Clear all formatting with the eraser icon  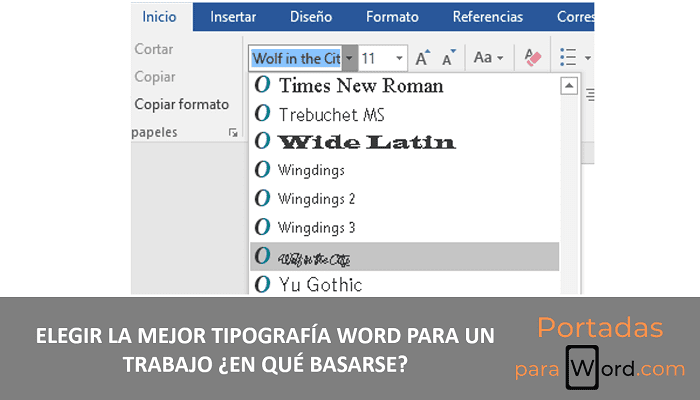(533, 58)
